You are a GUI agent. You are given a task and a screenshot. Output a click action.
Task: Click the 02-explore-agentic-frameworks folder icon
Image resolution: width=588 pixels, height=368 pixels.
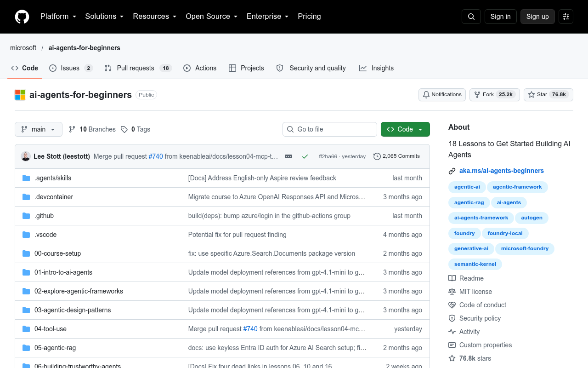coord(26,291)
